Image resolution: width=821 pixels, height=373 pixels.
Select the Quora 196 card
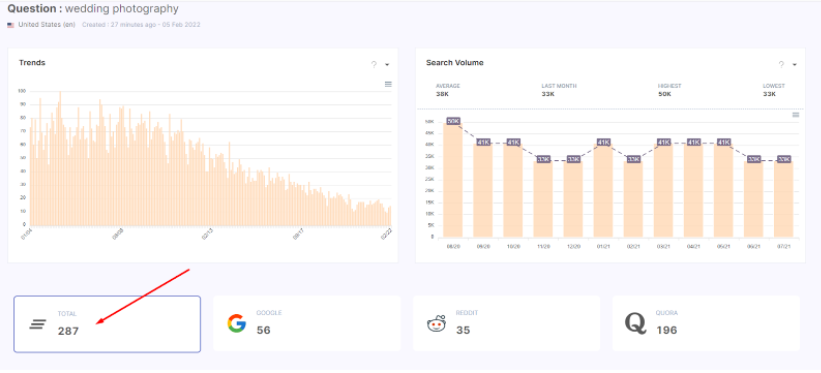coord(706,323)
